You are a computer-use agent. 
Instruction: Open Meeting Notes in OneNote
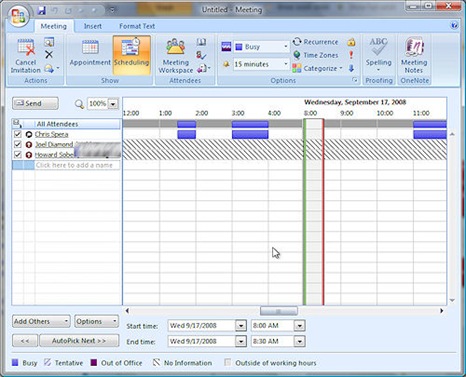tap(414, 55)
